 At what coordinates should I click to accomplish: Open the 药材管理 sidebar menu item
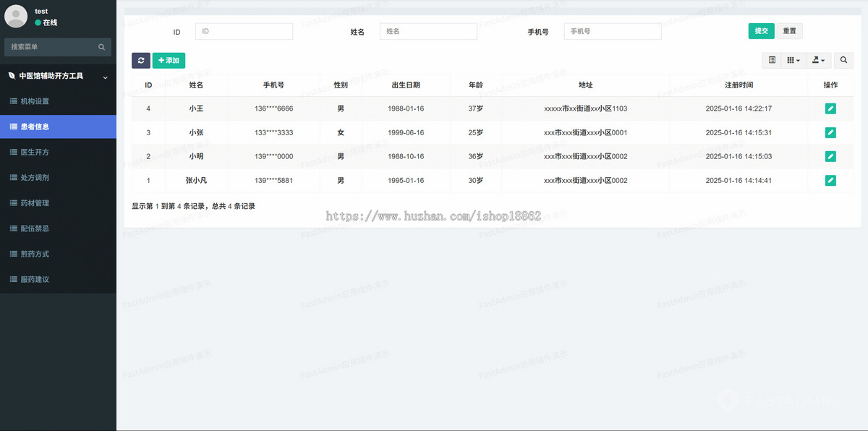pyautogui.click(x=42, y=202)
